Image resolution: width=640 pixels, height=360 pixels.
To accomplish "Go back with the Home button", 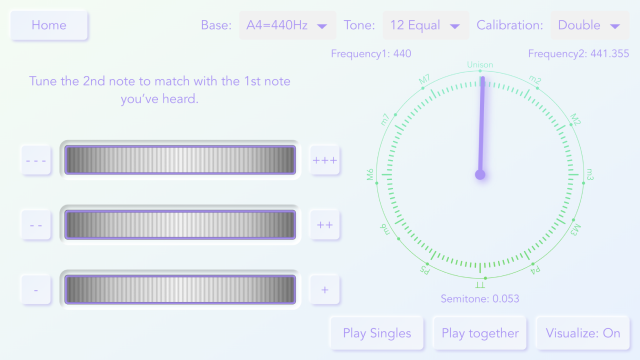I will 49,25.
